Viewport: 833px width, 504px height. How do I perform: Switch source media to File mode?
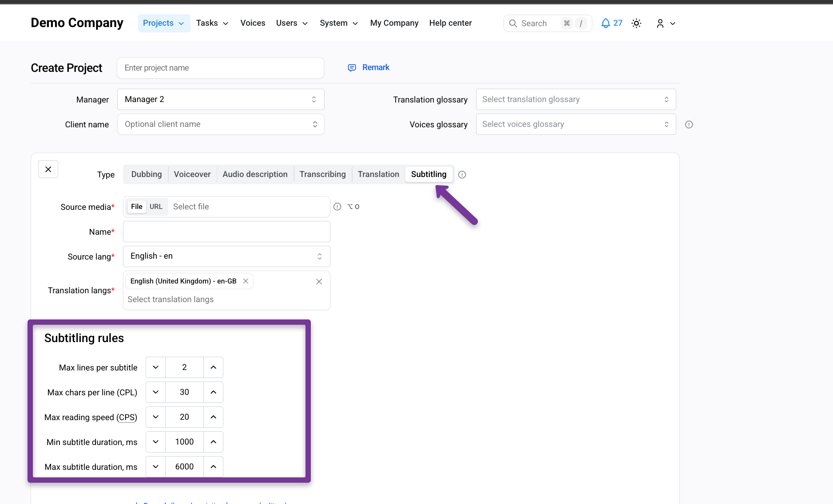point(137,207)
